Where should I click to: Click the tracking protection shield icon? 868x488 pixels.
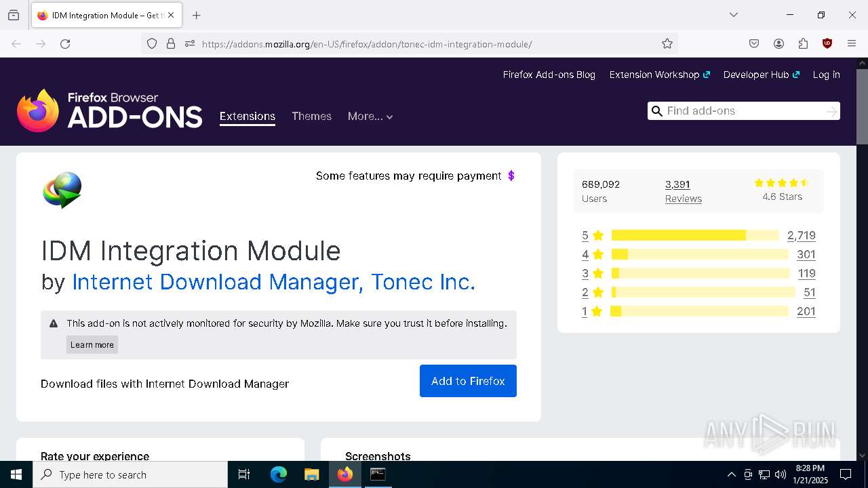coord(152,43)
